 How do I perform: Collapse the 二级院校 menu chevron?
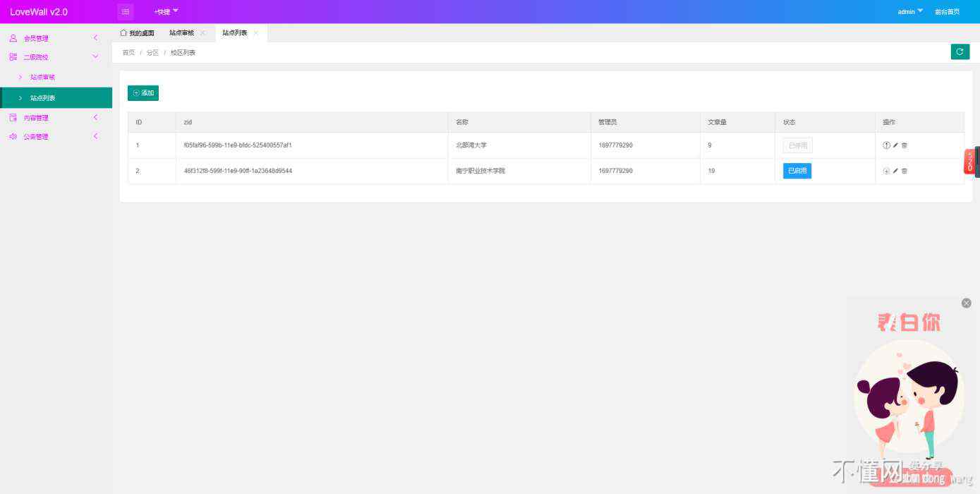pyautogui.click(x=95, y=56)
